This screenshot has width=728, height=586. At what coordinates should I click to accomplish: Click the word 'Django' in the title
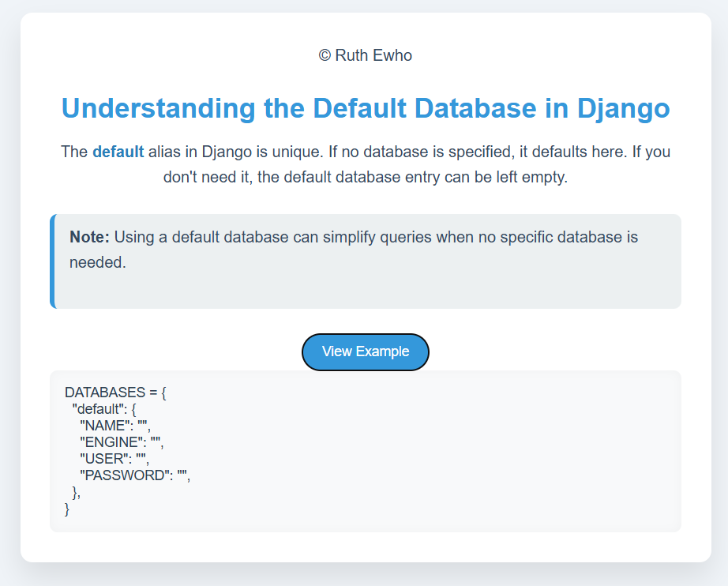click(624, 108)
